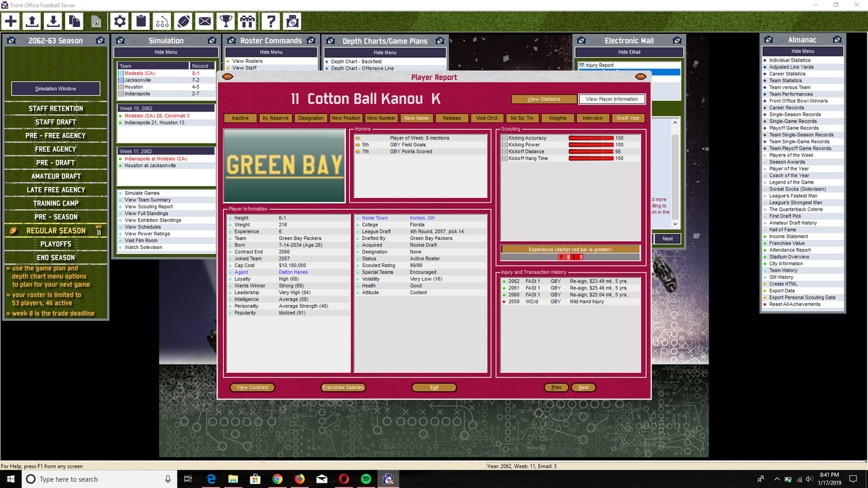Open the envelope mail icon on the toolbar

pyautogui.click(x=205, y=21)
